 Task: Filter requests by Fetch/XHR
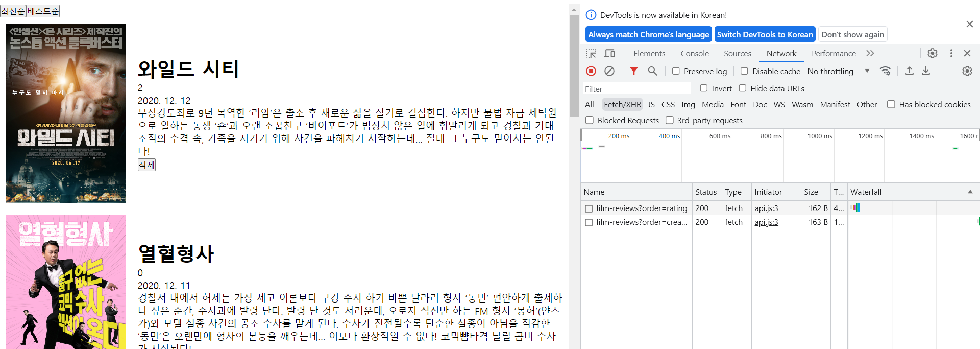click(x=622, y=104)
